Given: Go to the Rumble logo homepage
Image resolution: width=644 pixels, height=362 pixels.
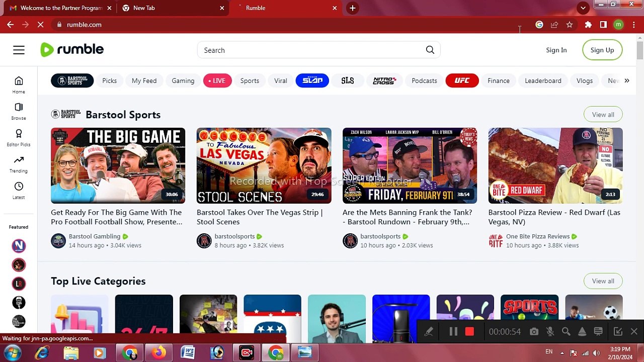Looking at the screenshot, I should (72, 49).
